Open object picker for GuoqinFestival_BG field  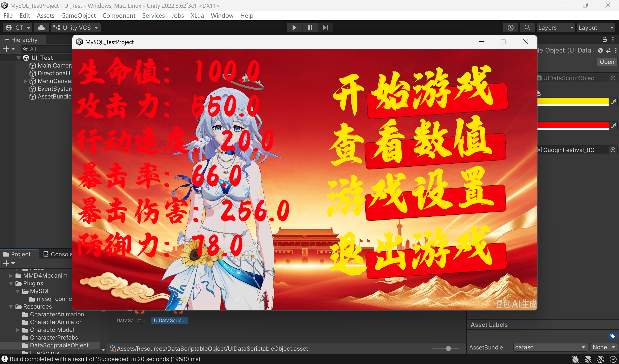(x=613, y=150)
